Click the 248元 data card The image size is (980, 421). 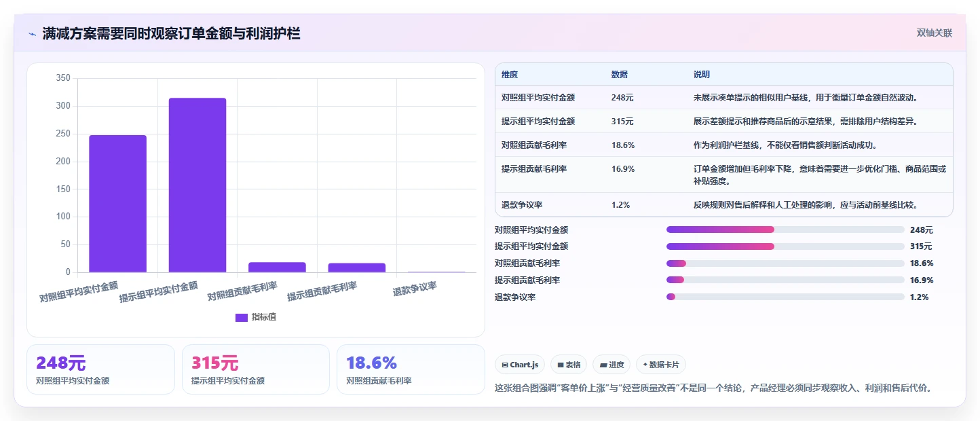tap(100, 369)
